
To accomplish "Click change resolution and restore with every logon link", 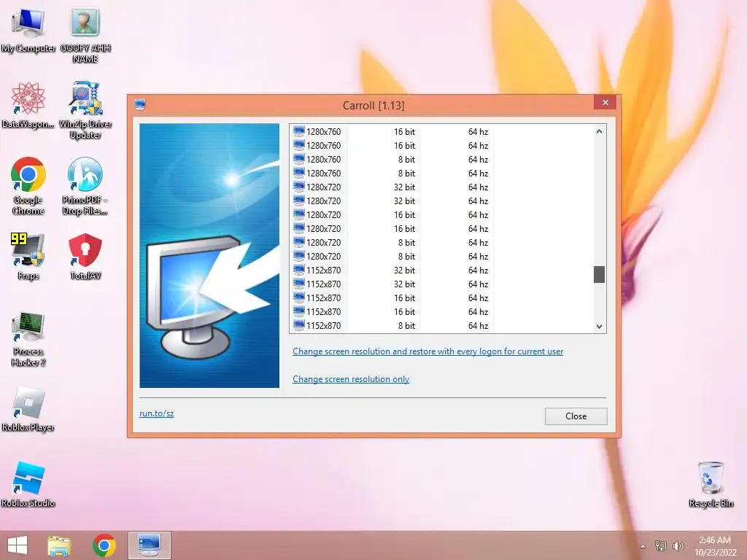I will (x=427, y=351).
